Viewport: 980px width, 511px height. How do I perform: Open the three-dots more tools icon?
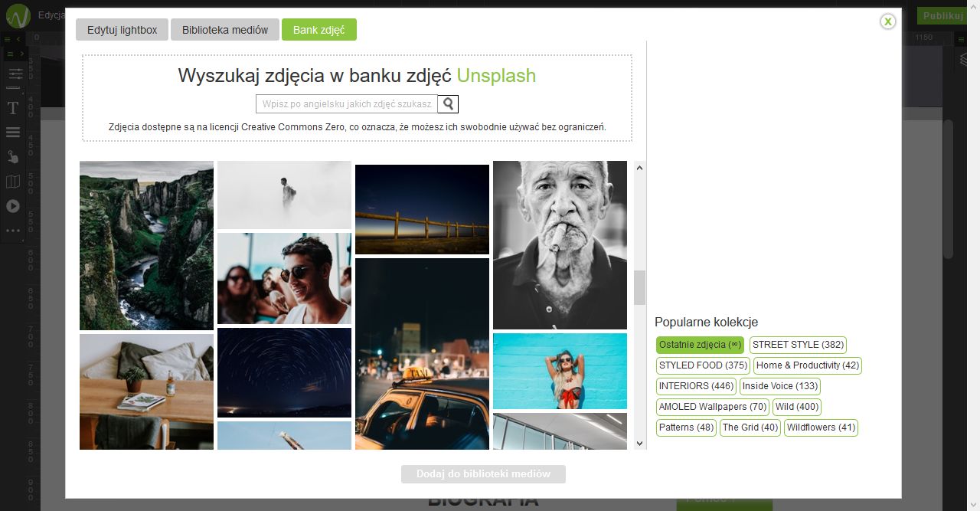coord(13,230)
